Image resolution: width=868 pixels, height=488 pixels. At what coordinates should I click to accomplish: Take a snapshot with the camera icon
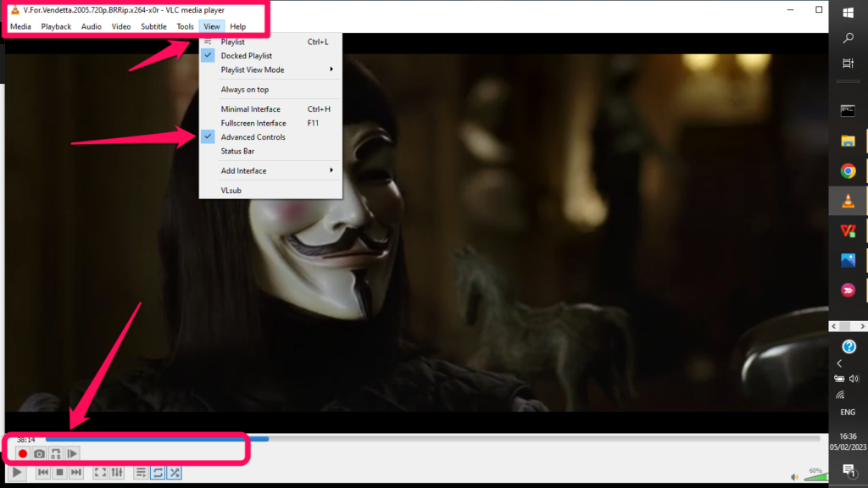click(39, 454)
